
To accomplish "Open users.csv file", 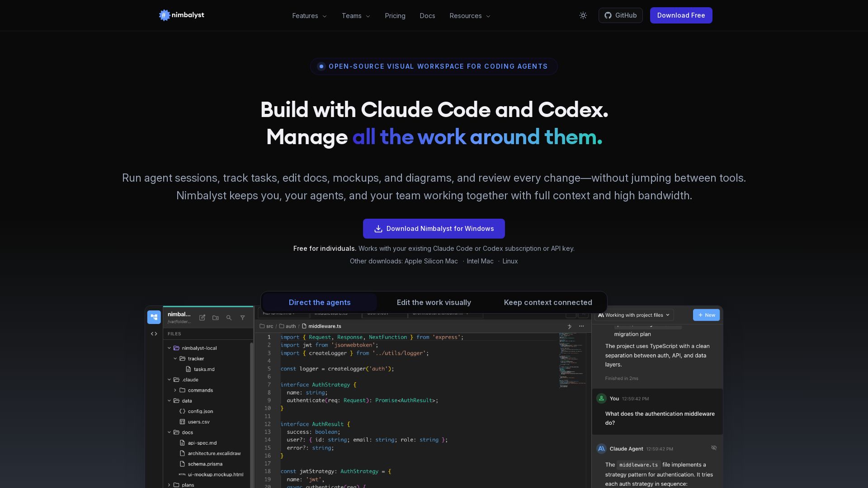I will tap(198, 422).
